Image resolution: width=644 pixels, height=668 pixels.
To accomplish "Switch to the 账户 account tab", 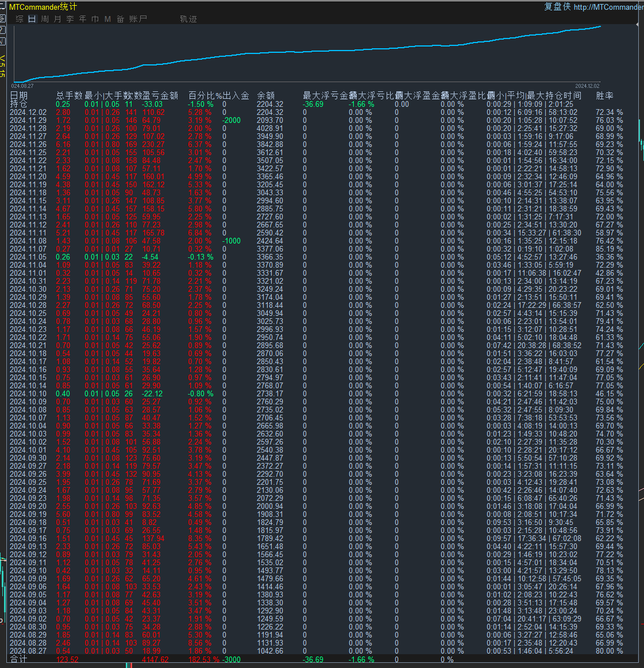I will coord(138,19).
